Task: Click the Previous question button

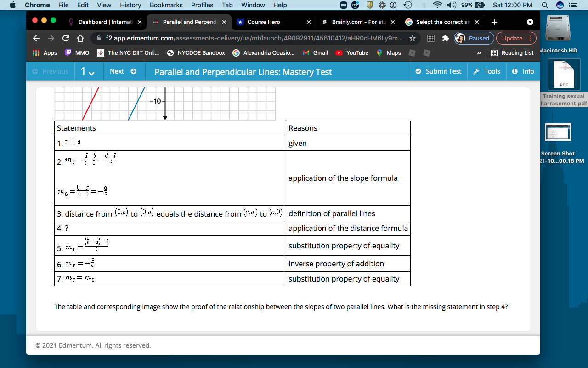Action: (x=50, y=71)
